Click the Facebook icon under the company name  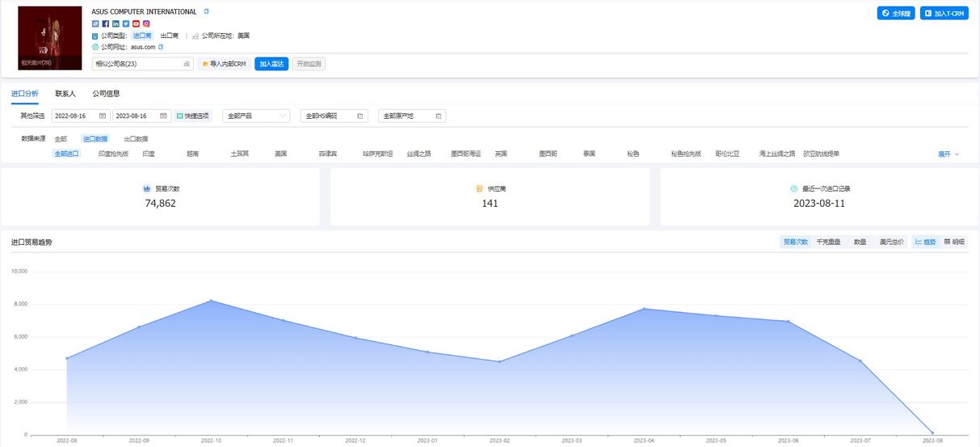(106, 23)
